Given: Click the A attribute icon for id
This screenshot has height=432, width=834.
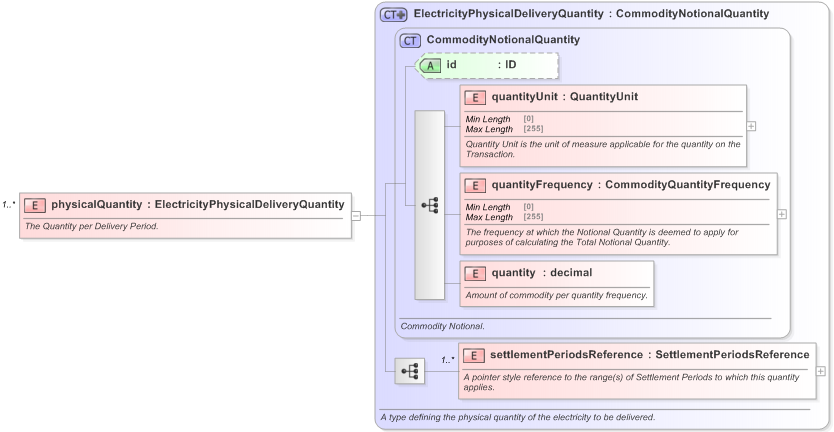Looking at the screenshot, I should [x=430, y=65].
